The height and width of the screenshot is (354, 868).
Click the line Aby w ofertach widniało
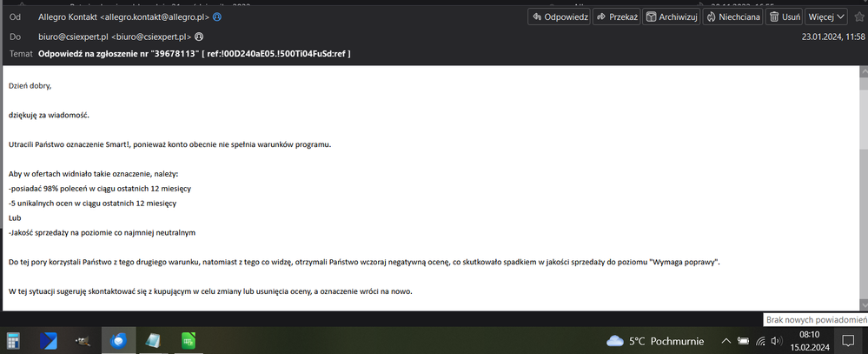tap(93, 174)
